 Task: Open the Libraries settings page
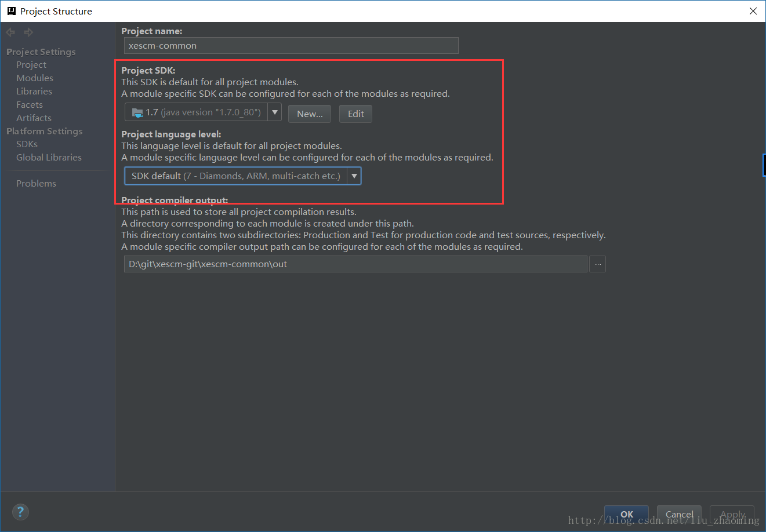pos(34,92)
